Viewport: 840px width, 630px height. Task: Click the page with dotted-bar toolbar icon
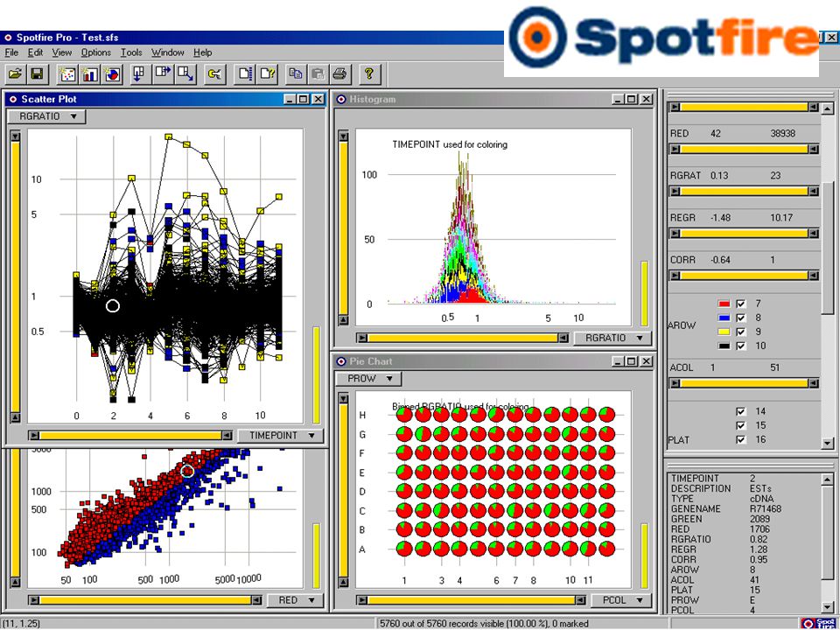[x=245, y=73]
